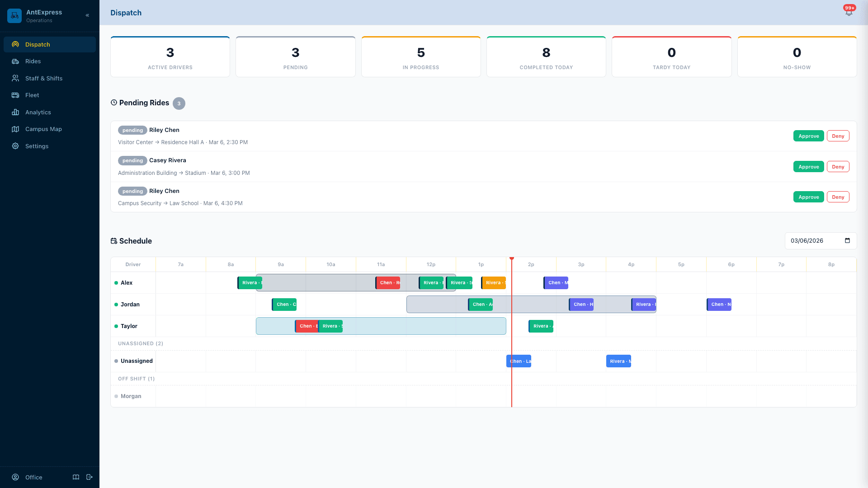The image size is (868, 488).
Task: Open Analytics via the bar chart icon
Action: tap(15, 112)
